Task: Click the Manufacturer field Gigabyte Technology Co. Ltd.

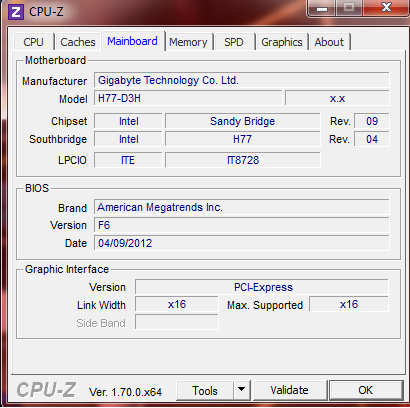Action: pos(242,80)
